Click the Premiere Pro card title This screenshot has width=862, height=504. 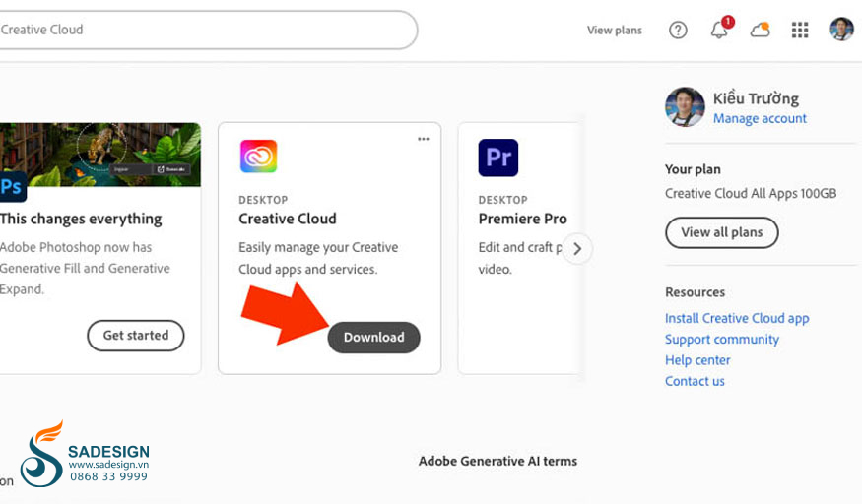pos(522,220)
